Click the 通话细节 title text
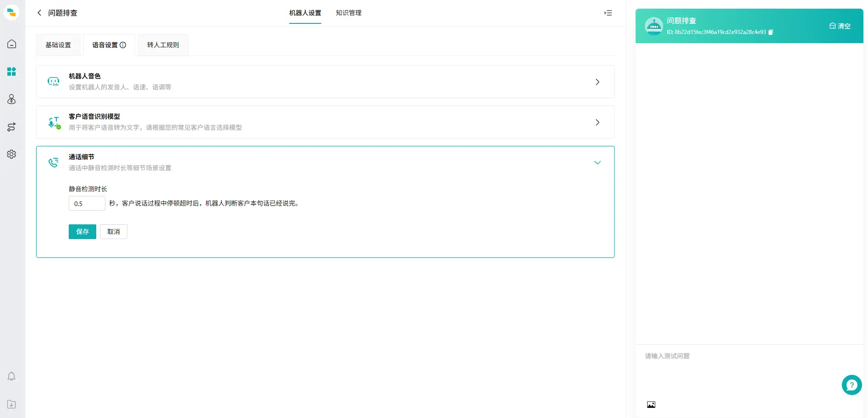This screenshot has height=418, width=868. 82,157
